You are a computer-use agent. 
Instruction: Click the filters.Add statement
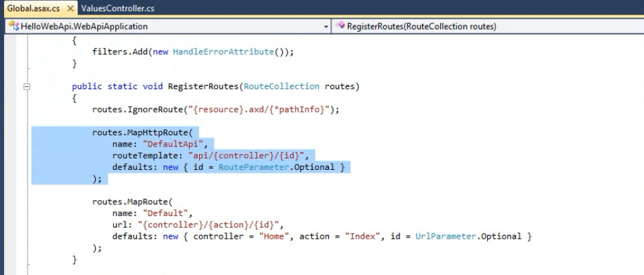click(193, 52)
